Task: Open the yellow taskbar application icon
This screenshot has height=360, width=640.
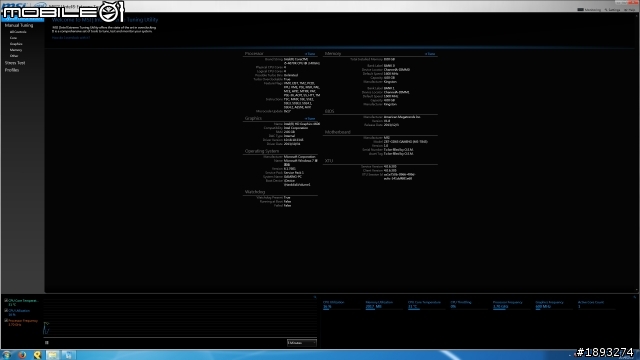Action: tap(37, 355)
